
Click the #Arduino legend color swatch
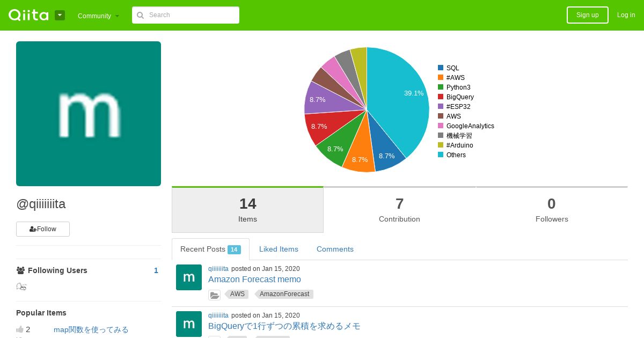[x=441, y=145]
